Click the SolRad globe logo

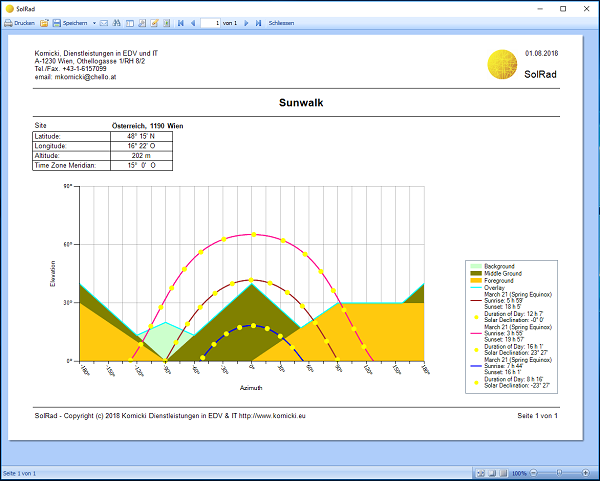coord(502,66)
